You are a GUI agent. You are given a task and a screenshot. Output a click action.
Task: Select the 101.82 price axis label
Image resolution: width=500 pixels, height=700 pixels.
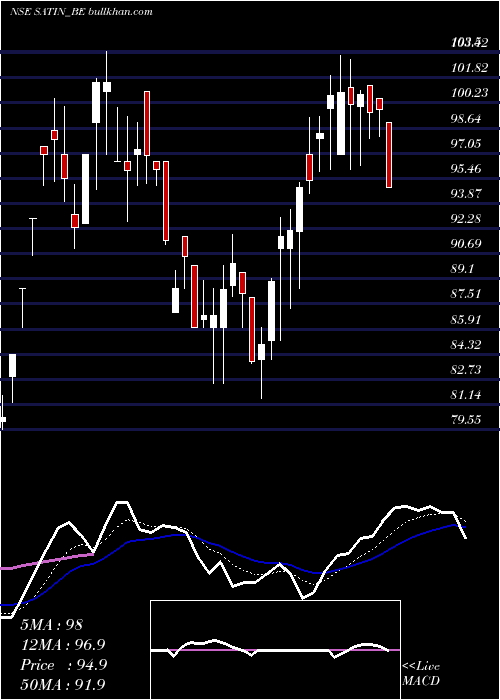469,68
